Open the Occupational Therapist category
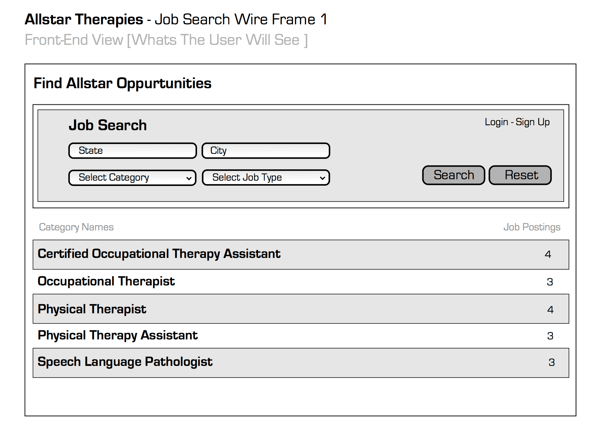The width and height of the screenshot is (600, 446). (x=106, y=282)
